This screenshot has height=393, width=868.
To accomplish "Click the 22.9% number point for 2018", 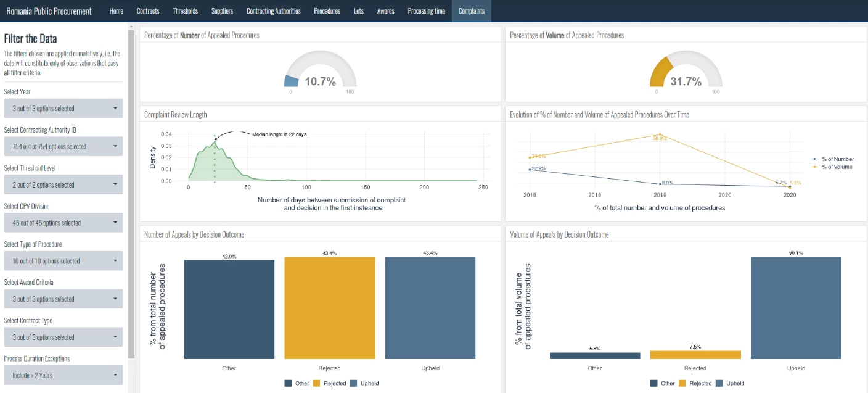I will pos(530,169).
